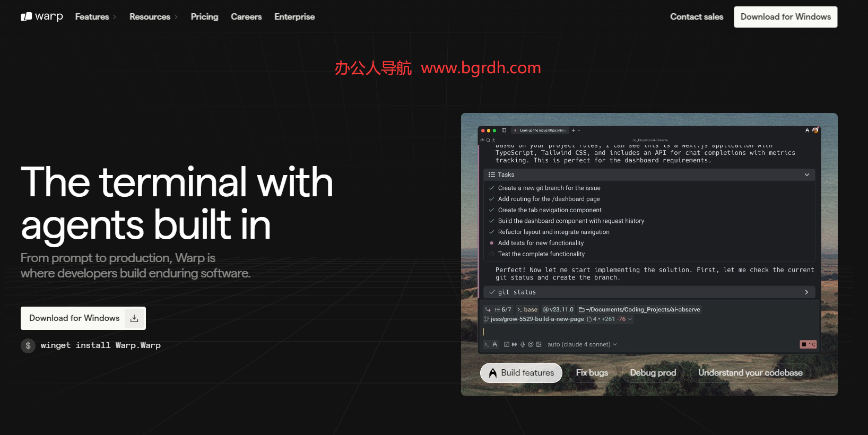Screen dimensions: 868x435
Task: Click the task Create the tab navigation component
Action: [x=550, y=211]
